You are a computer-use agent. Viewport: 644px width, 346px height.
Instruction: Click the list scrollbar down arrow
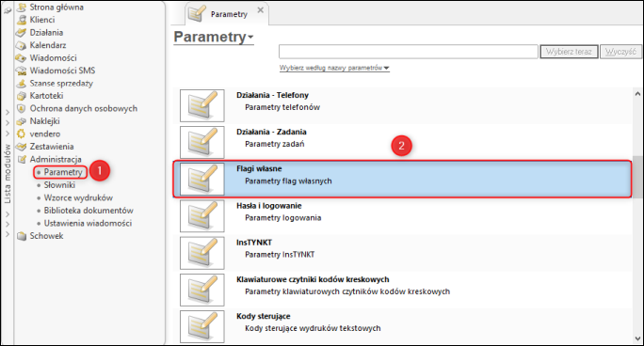click(637, 338)
